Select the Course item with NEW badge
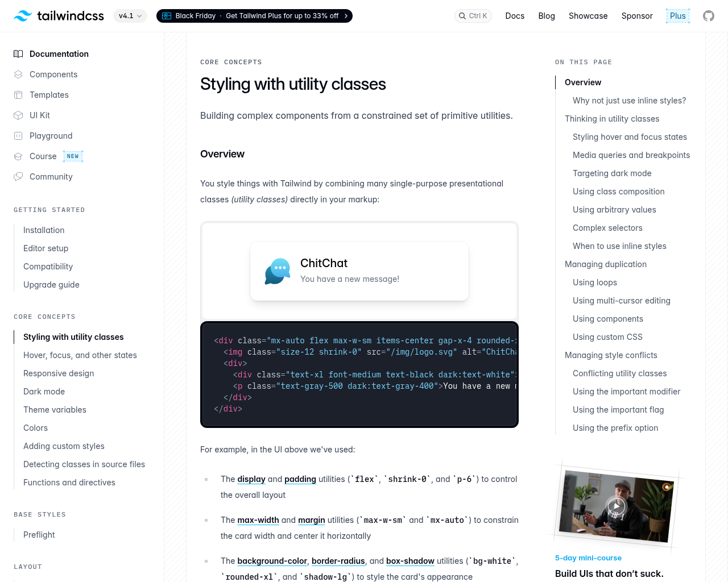This screenshot has height=582, width=728. [43, 156]
